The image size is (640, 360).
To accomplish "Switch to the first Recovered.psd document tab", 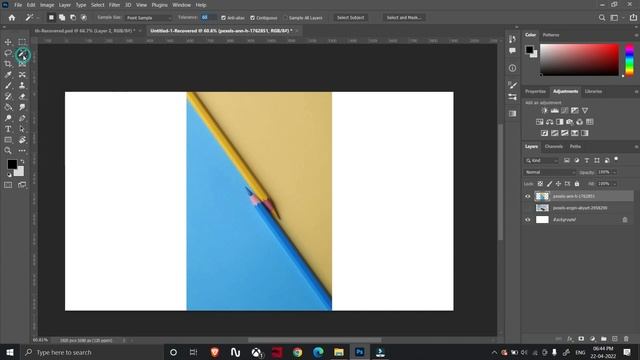I will point(84,31).
